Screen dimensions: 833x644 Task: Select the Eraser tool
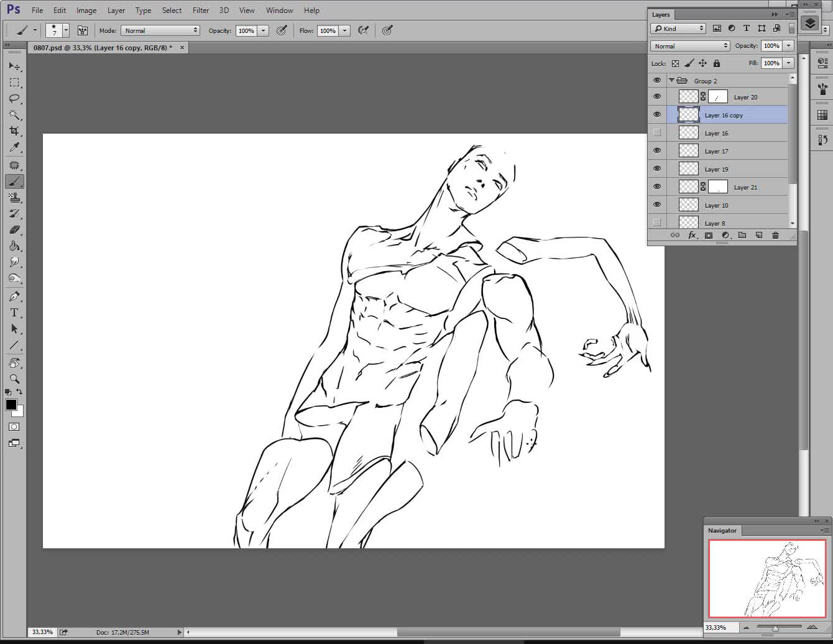click(14, 230)
